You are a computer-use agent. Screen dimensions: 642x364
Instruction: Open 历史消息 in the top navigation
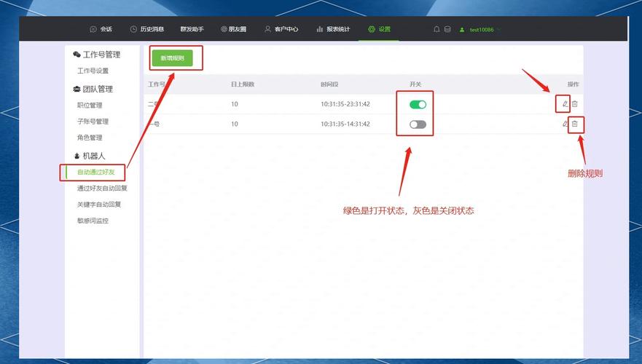point(147,29)
